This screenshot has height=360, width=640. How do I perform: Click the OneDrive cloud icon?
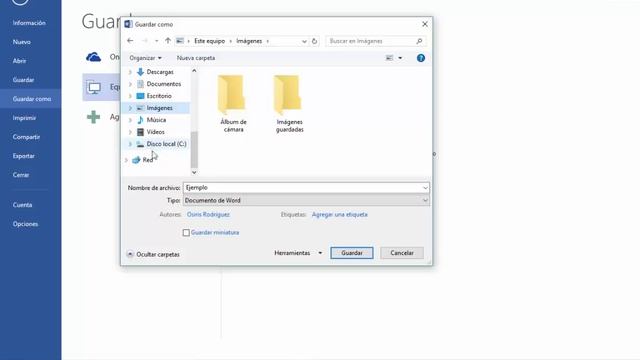point(93,57)
